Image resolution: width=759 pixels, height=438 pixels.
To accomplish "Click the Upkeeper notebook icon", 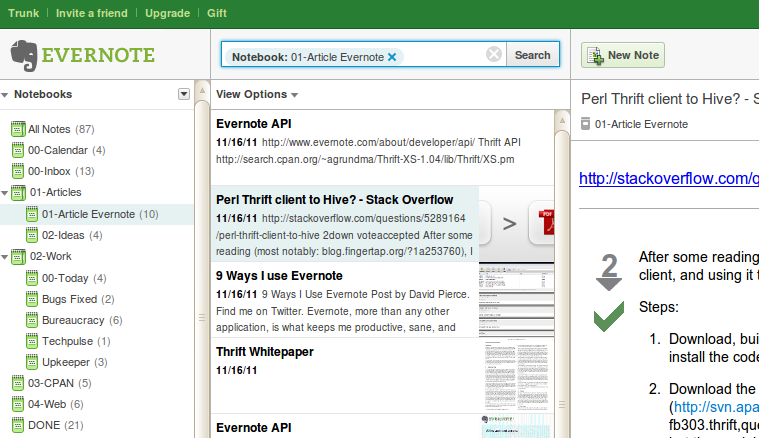I will pos(32,362).
